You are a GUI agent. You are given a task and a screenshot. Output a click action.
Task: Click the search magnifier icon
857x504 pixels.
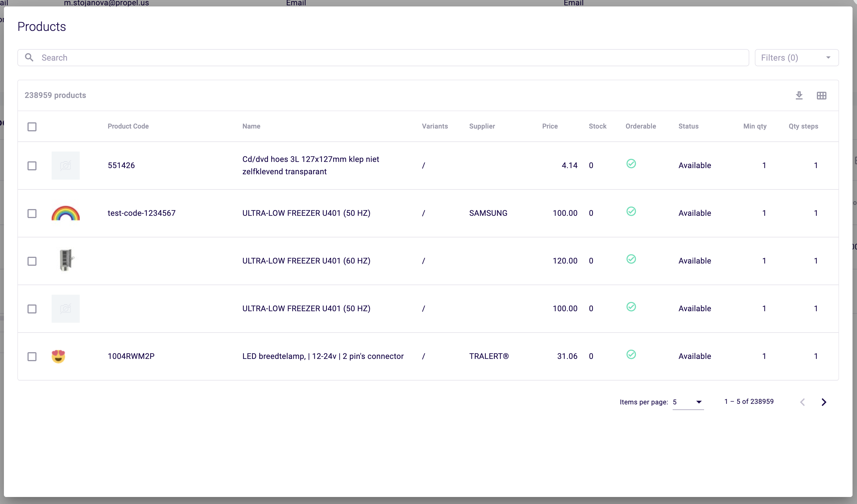tap(29, 58)
